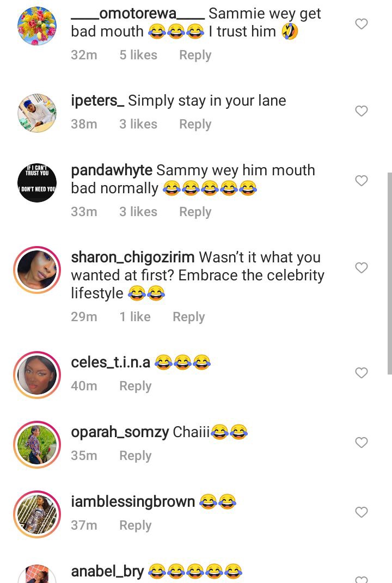Like celes_t.i.n.a comment heart
Screen dimensions: 392x583
click(361, 373)
